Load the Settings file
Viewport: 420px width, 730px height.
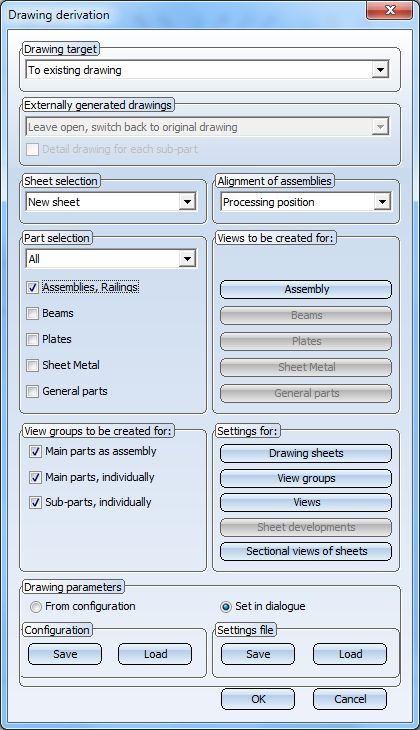click(350, 654)
